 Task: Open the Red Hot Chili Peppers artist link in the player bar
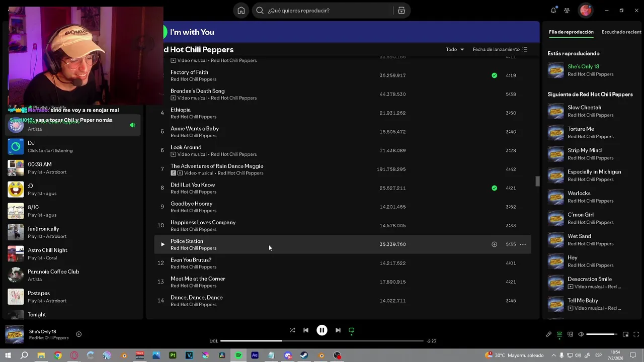click(x=49, y=338)
